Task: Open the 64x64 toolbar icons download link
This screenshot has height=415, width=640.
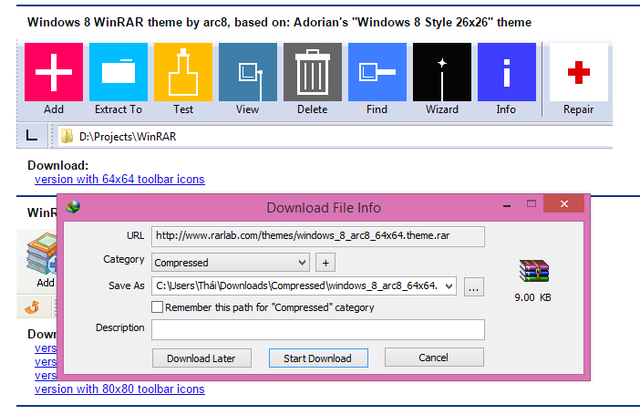Action: [120, 179]
